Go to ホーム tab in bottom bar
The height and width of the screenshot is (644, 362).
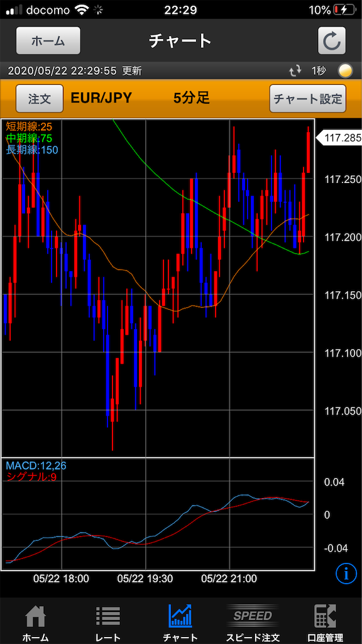click(x=35, y=623)
